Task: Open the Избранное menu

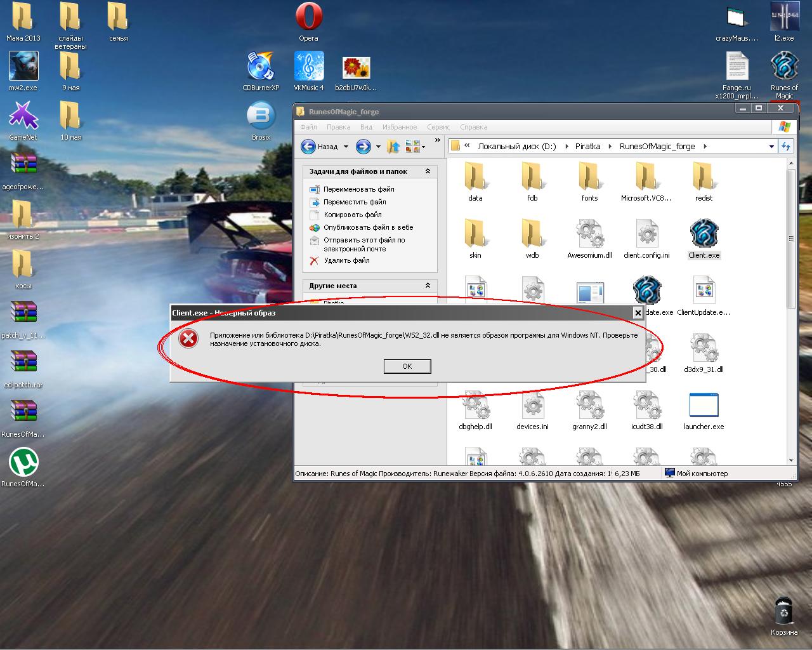Action: tap(400, 127)
